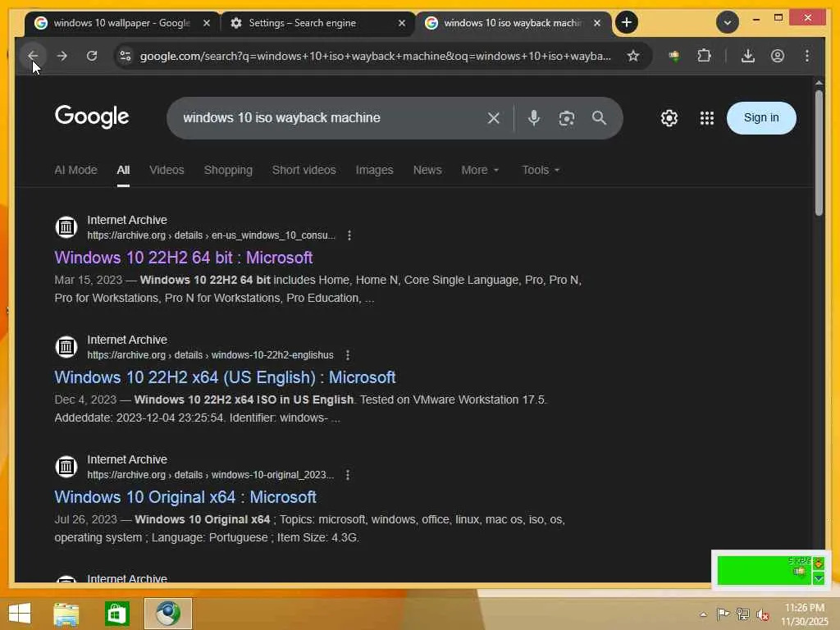Click Internet Archive favicon of second result

[66, 347]
